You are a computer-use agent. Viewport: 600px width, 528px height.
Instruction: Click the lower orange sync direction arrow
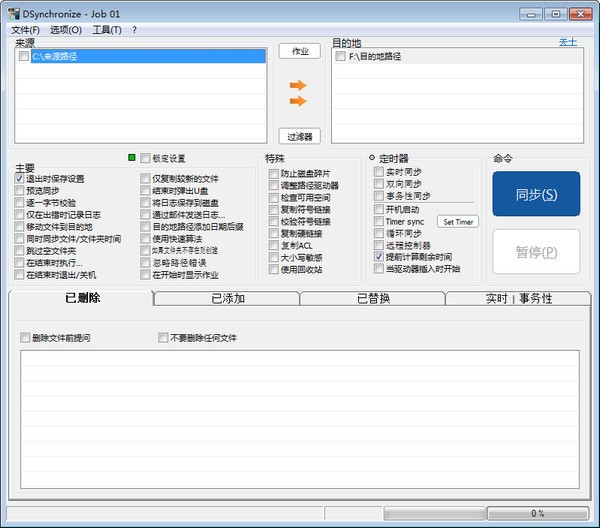click(x=297, y=101)
